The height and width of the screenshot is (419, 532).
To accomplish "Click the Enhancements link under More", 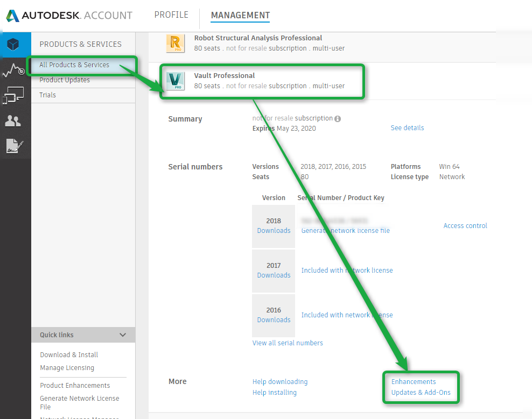I will click(x=414, y=382).
